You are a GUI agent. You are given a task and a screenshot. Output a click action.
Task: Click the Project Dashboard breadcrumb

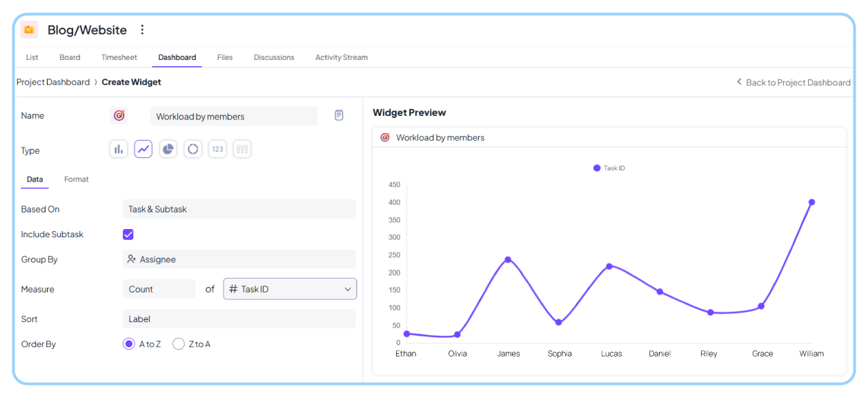coord(53,81)
